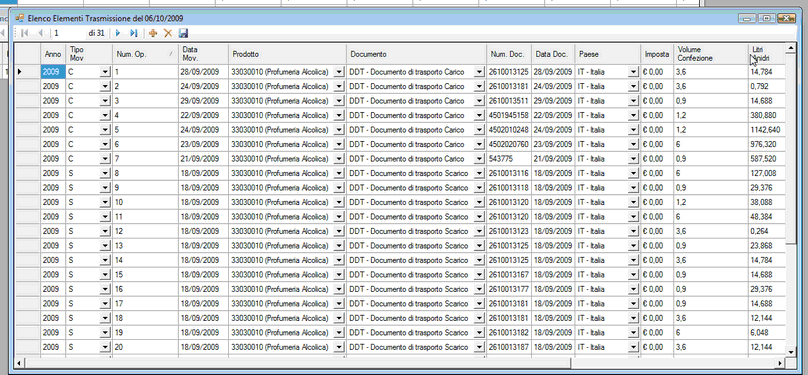808x375 pixels.
Task: Open Documento dropdown in row 5
Action: coord(479,130)
